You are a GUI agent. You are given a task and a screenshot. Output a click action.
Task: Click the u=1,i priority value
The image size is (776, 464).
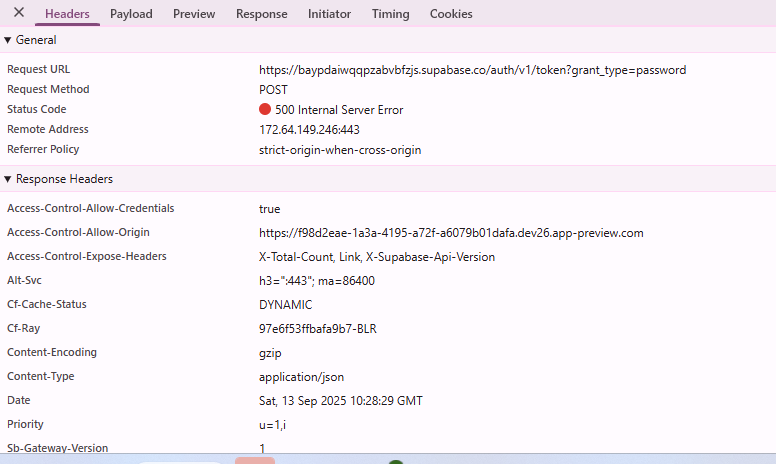point(272,425)
